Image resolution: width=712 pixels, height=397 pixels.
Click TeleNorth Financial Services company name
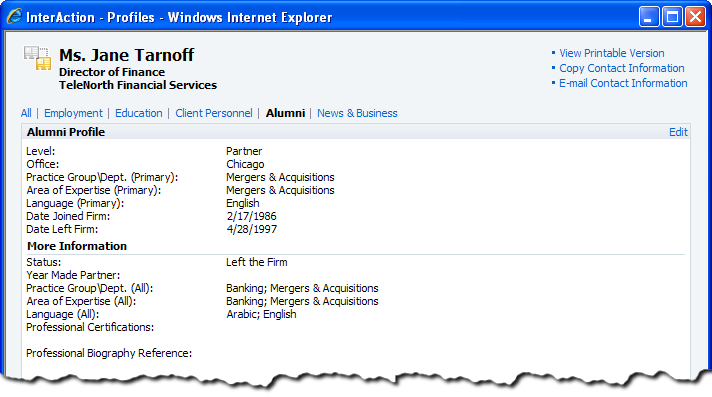click(x=138, y=85)
